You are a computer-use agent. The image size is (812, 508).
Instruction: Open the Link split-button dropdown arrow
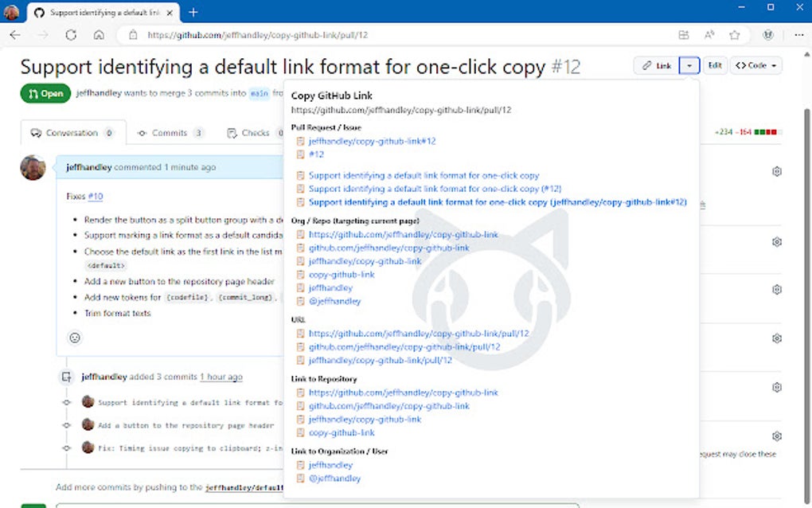689,65
